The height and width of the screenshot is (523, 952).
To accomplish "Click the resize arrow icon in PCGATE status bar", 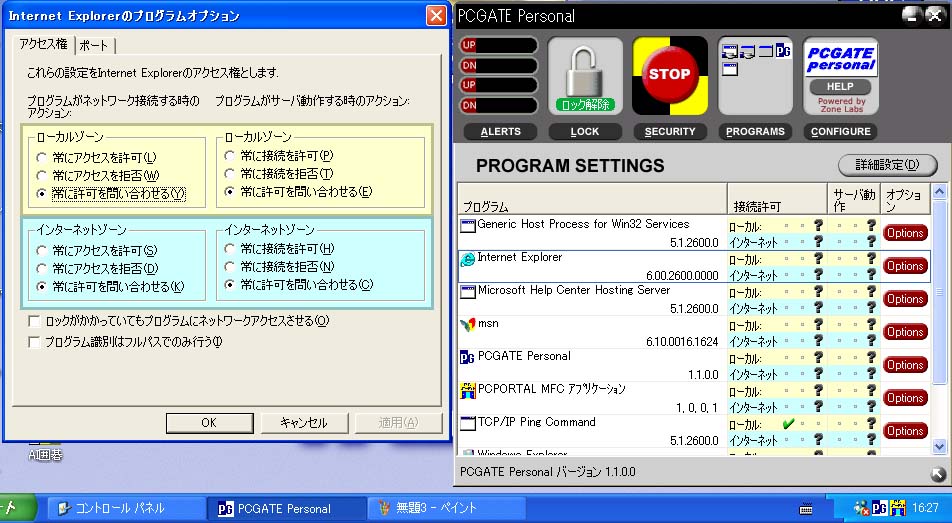I will (937, 473).
